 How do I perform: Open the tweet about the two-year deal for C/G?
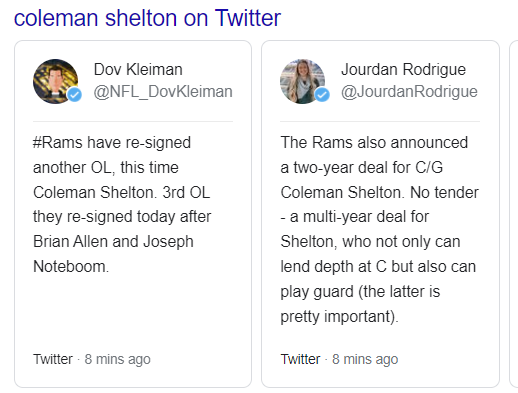[x=379, y=229]
